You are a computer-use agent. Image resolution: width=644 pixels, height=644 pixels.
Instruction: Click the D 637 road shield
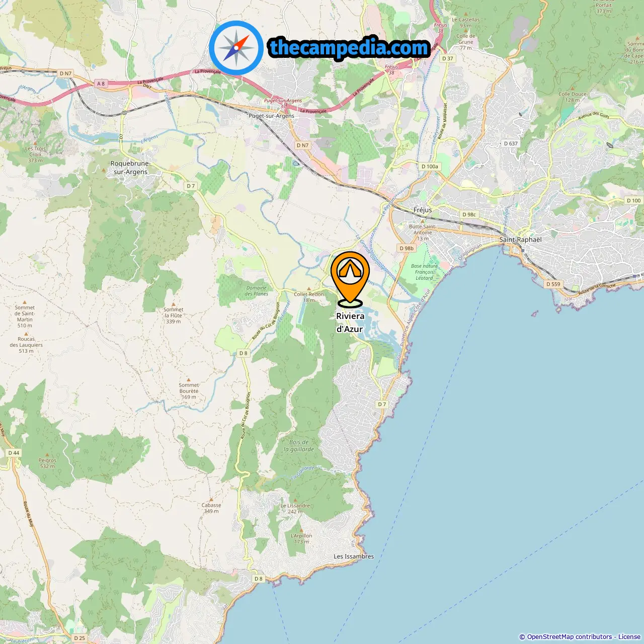pyautogui.click(x=511, y=143)
